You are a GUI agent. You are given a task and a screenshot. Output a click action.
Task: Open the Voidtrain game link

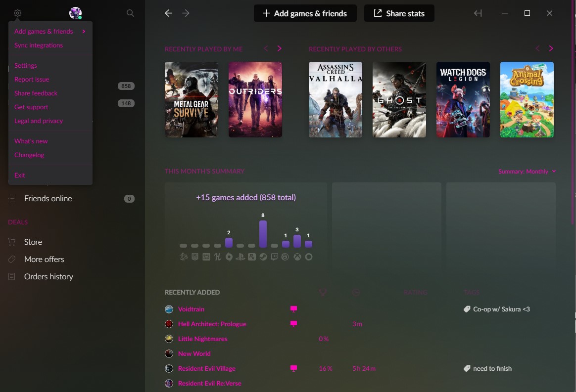click(191, 309)
